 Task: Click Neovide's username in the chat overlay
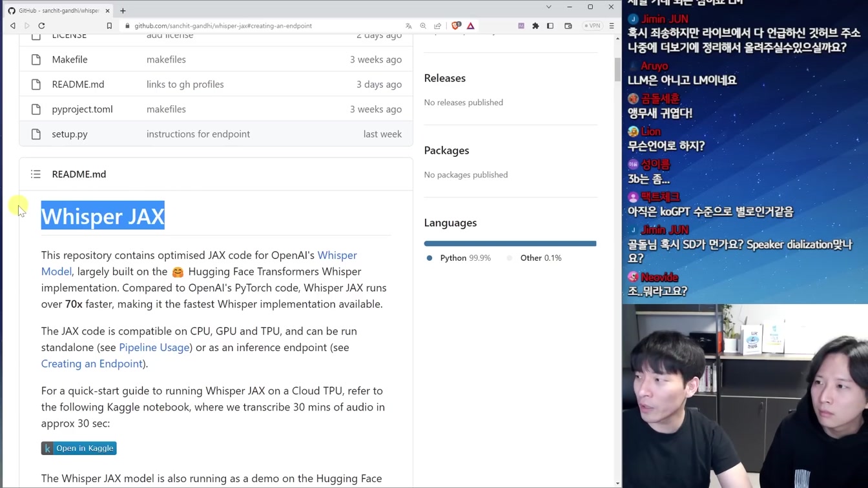pos(659,278)
